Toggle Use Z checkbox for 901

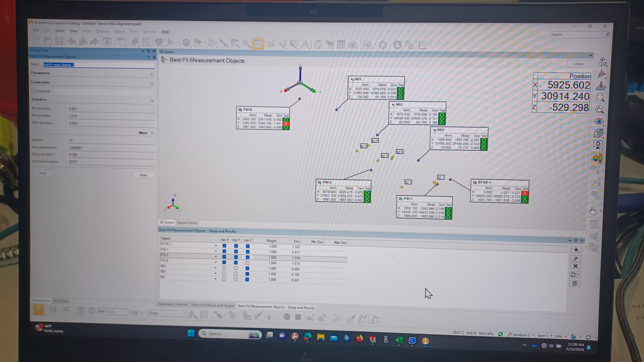(x=247, y=279)
